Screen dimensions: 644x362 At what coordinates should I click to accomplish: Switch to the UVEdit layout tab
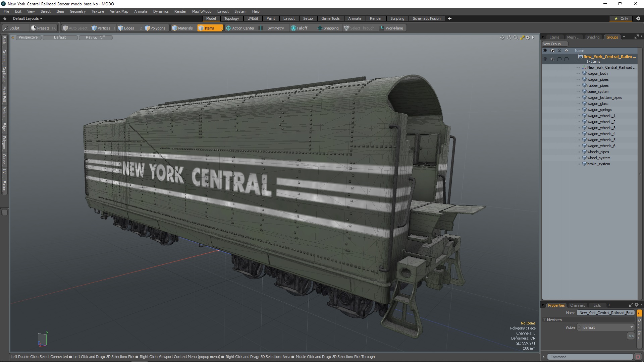253,18
